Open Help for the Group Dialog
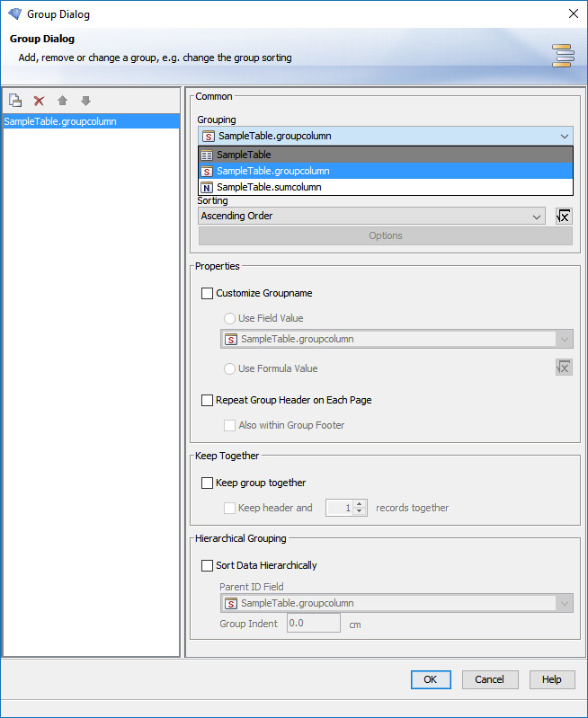The image size is (588, 718). point(551,679)
